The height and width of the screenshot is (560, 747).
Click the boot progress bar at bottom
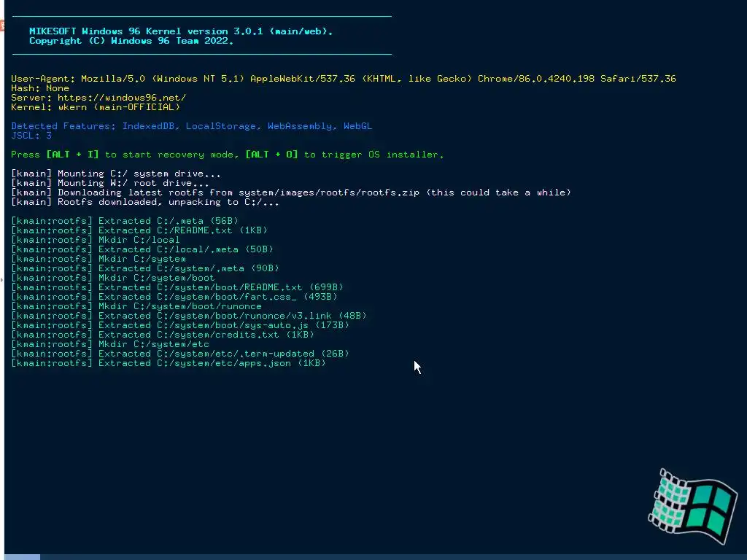pos(376,557)
